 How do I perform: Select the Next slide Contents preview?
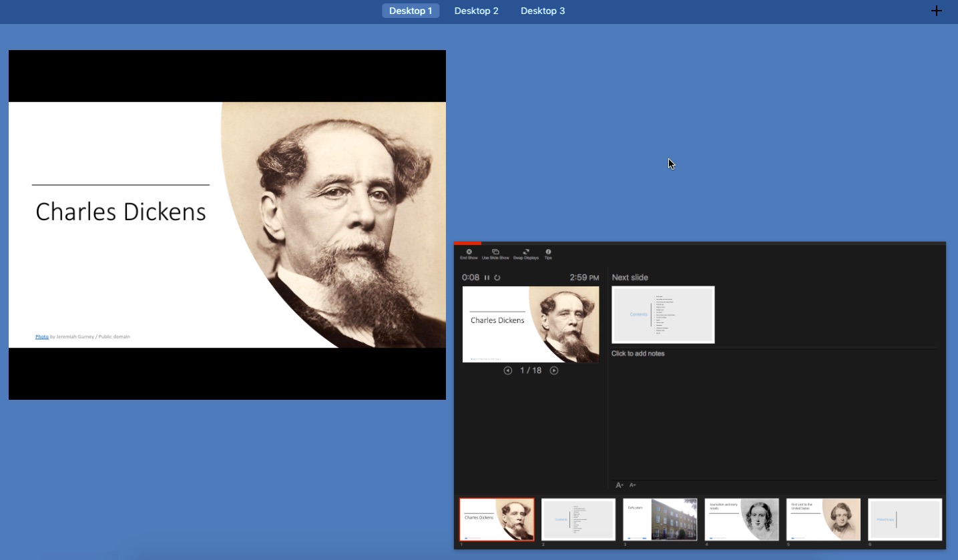[663, 314]
